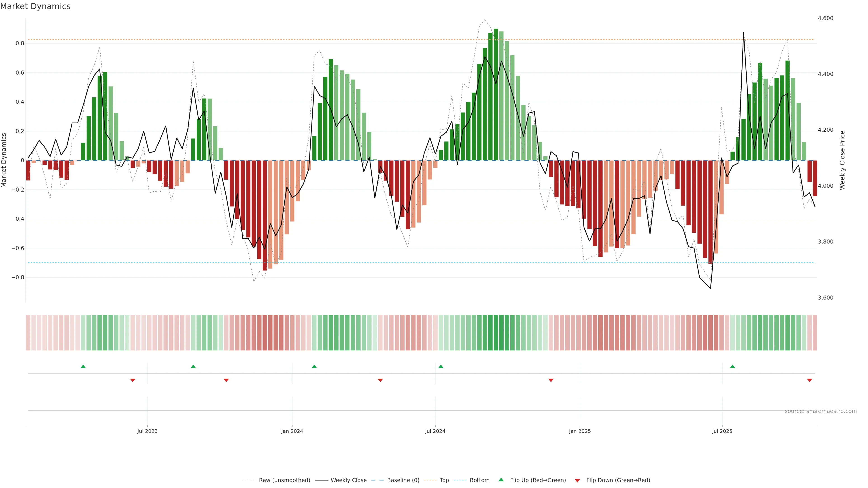The image size is (868, 488).
Task: Click the Market Dynamics chart title
Action: 35,6
